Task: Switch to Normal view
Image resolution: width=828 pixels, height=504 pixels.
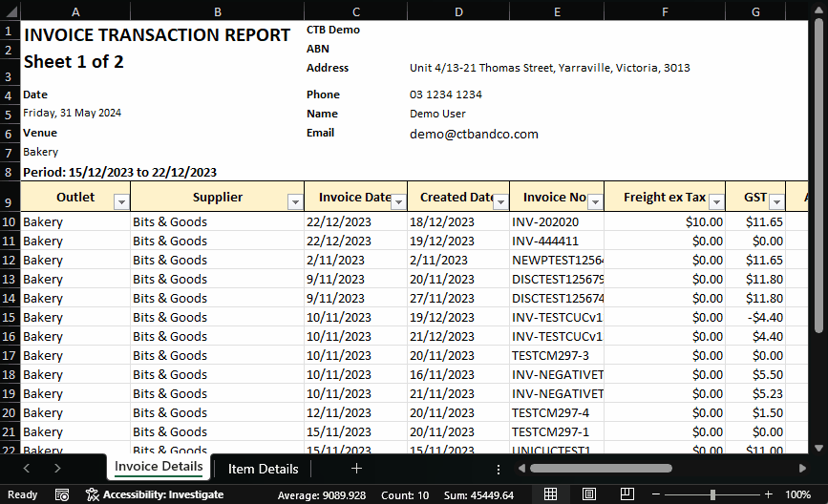Action: pyautogui.click(x=550, y=494)
